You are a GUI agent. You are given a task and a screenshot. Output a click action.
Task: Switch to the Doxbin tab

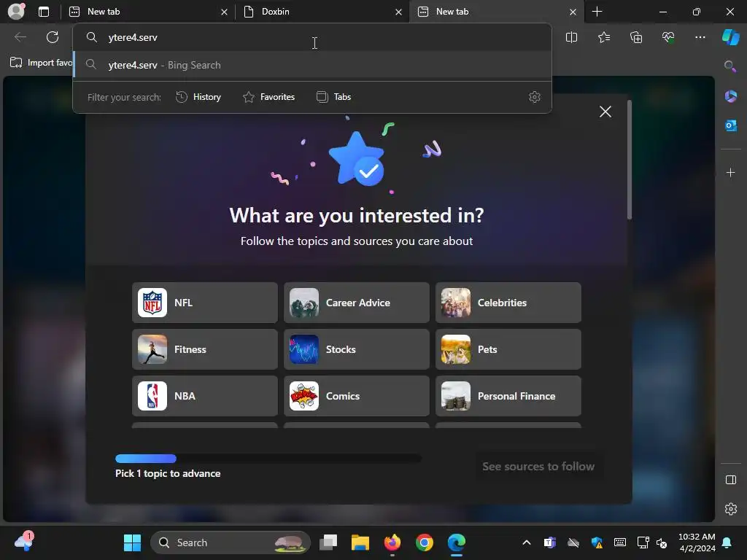(322, 12)
